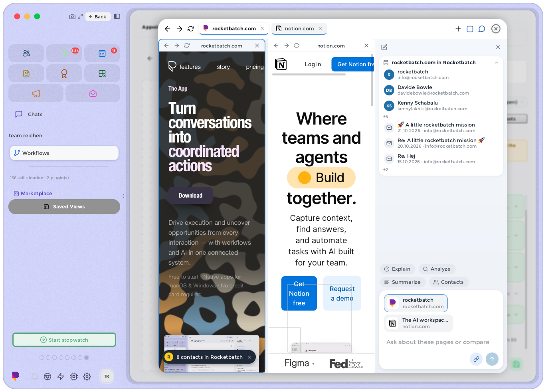Expand the +5 more contacts
Screen dimensions: 546x392
point(386,117)
